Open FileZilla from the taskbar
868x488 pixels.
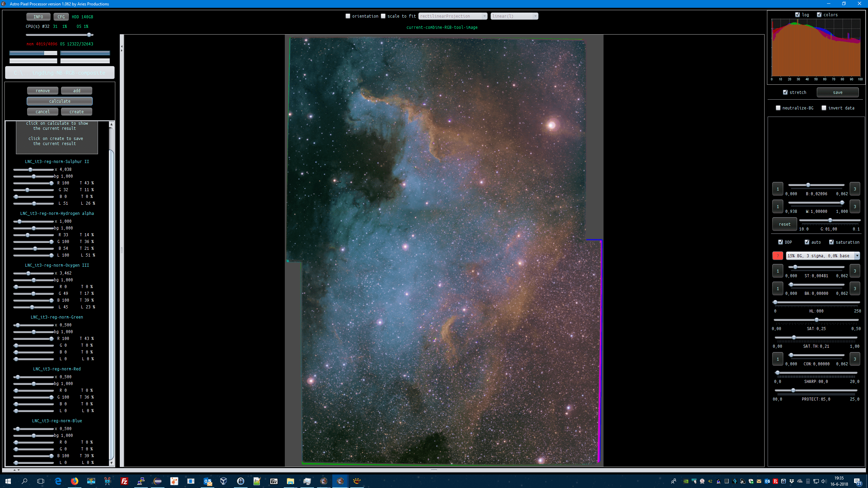[x=124, y=481]
